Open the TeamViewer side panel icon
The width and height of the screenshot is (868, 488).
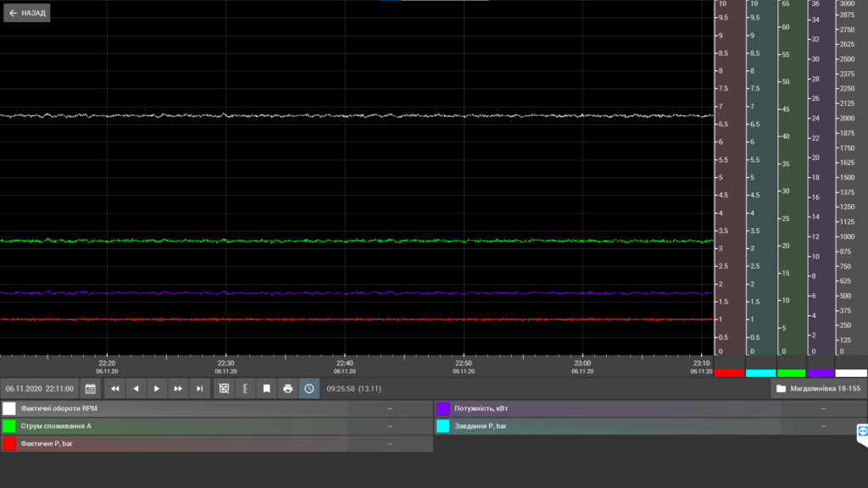pyautogui.click(x=862, y=432)
